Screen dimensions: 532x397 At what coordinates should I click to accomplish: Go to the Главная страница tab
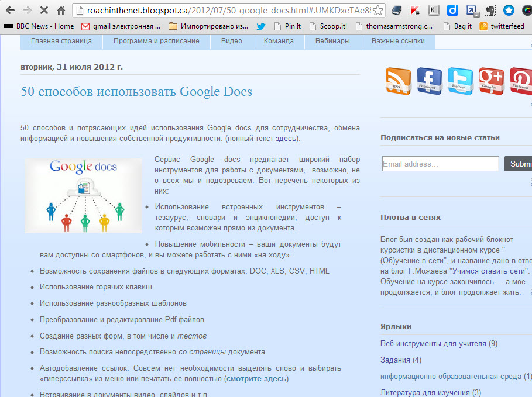[61, 41]
